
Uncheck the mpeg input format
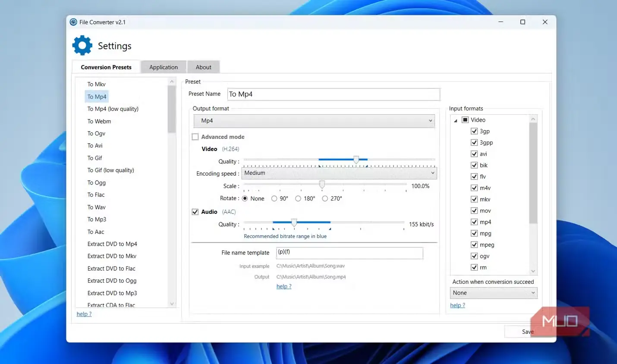[x=474, y=245]
